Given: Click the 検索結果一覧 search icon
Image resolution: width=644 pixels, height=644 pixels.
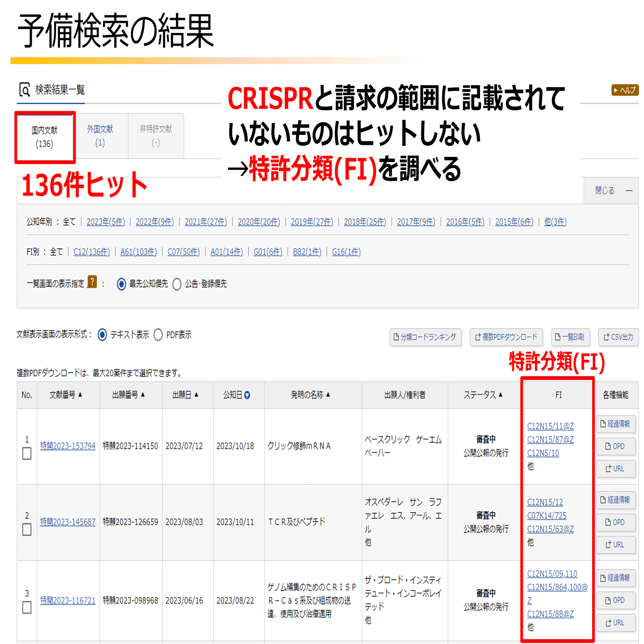Looking at the screenshot, I should click(24, 90).
